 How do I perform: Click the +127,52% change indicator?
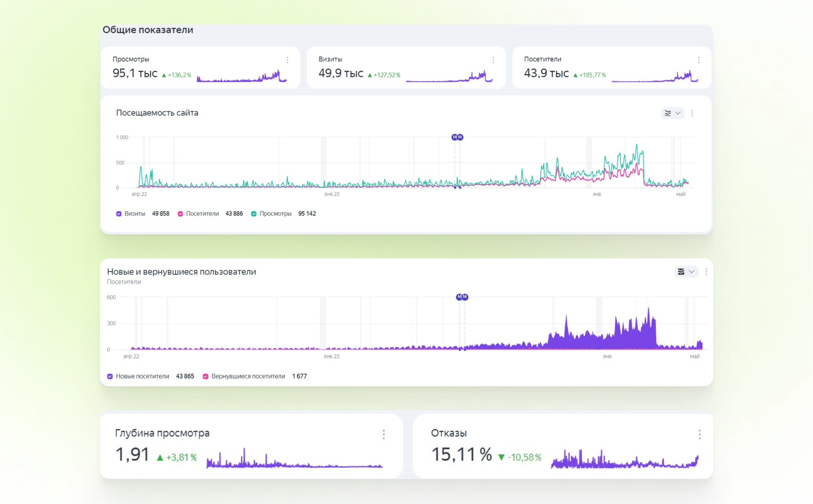pos(384,75)
